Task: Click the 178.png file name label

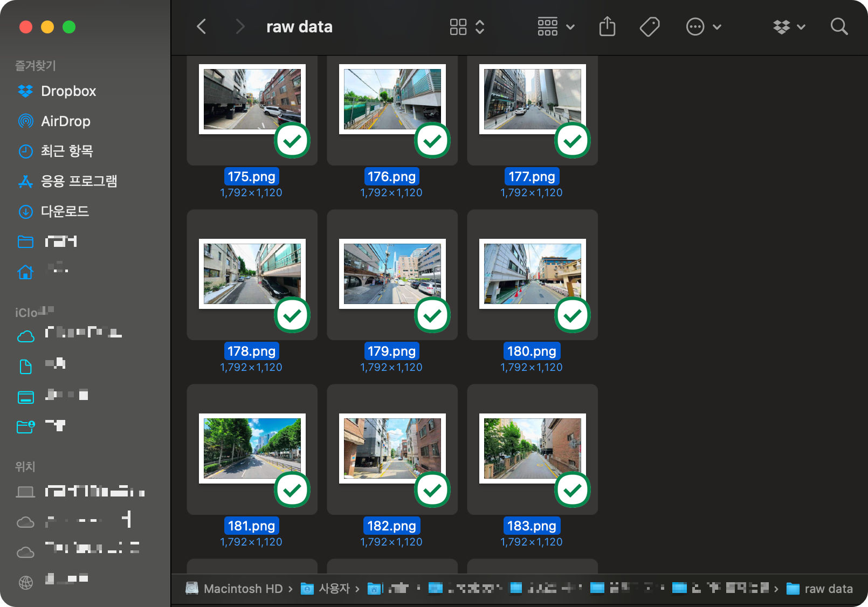Action: click(251, 351)
